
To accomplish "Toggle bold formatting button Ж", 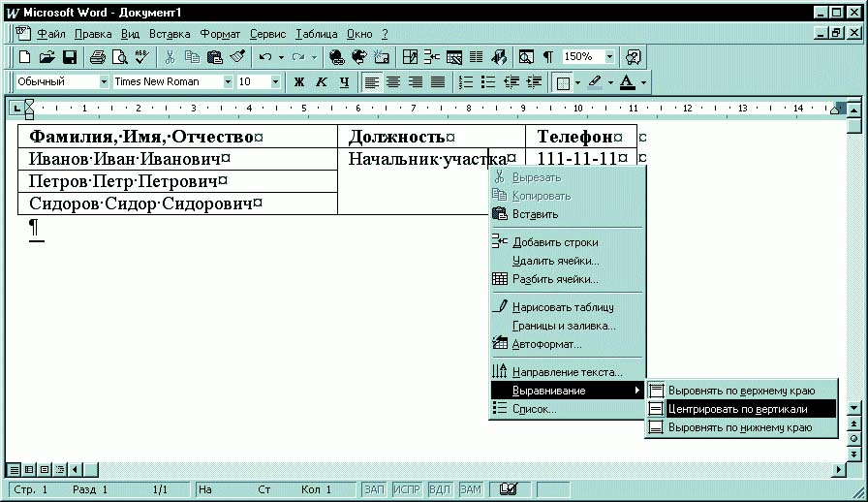I will tap(299, 82).
